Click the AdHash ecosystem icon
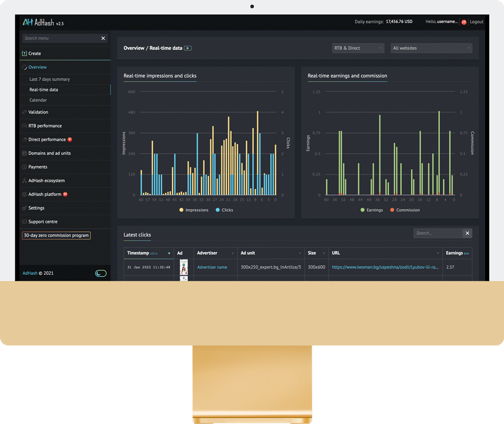Screen dimensions: 504x424 [24, 181]
